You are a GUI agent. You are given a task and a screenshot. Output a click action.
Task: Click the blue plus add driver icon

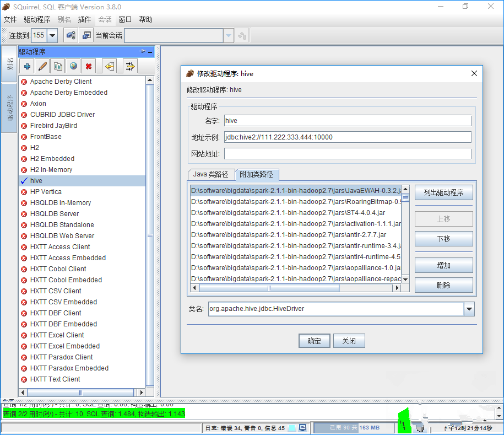point(27,67)
